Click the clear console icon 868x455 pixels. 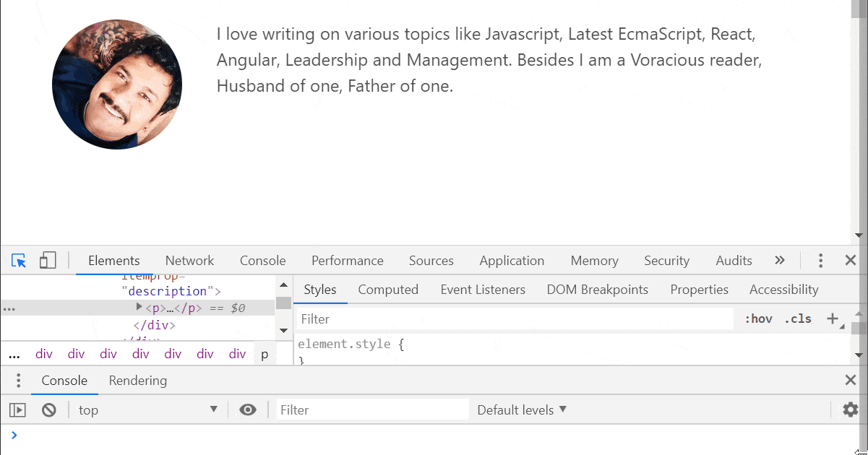49,410
